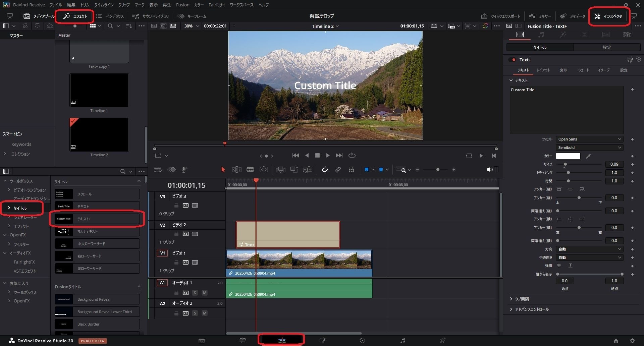Expand the アドバンスコントロール section
The image size is (644, 346).
[511, 309]
